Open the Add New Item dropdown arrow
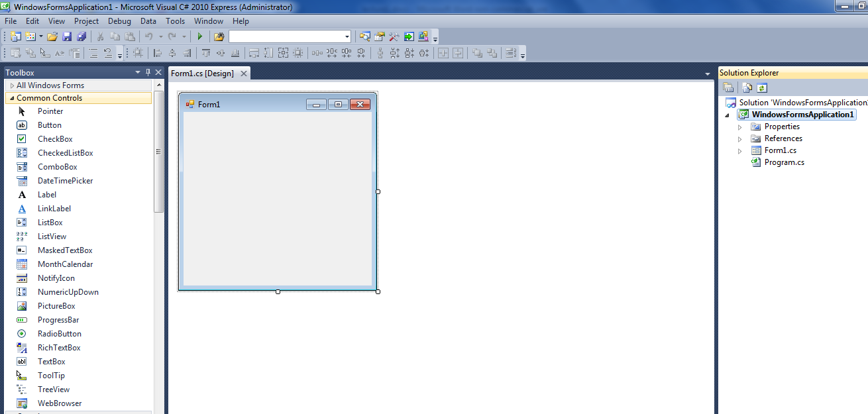This screenshot has height=414, width=868. [x=41, y=36]
